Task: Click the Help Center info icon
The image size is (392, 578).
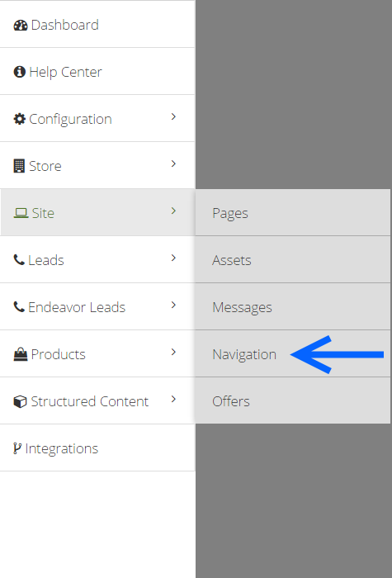Action: click(19, 72)
